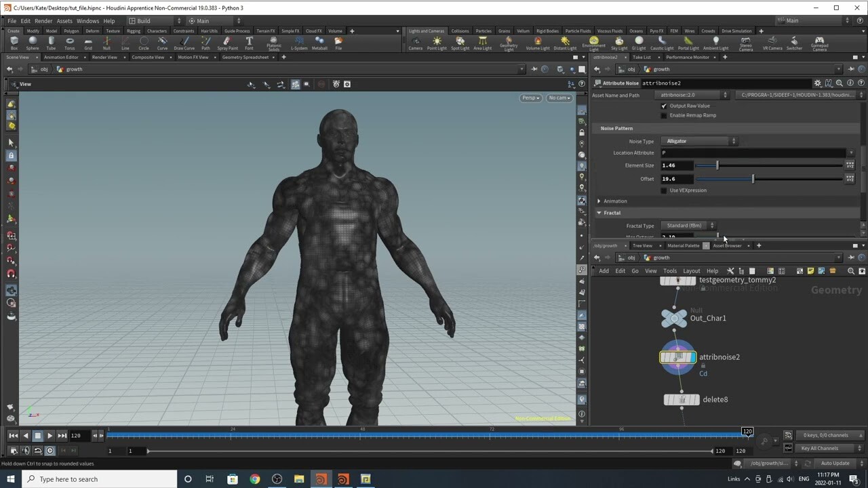Enable the Remap Ramp option

pyautogui.click(x=665, y=115)
